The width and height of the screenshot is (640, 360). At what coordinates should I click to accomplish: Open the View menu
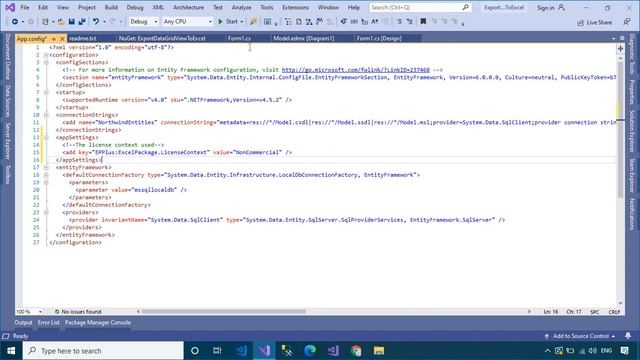coord(62,7)
